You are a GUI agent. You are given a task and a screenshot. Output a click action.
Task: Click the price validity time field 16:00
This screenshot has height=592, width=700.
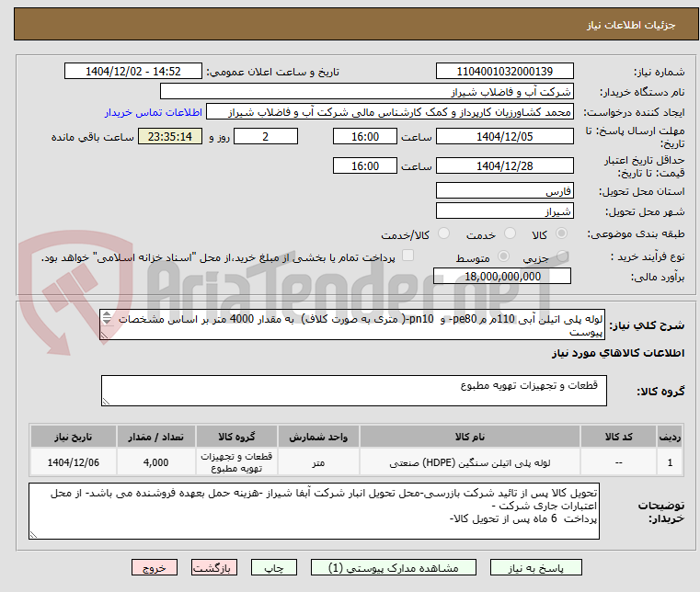point(365,166)
